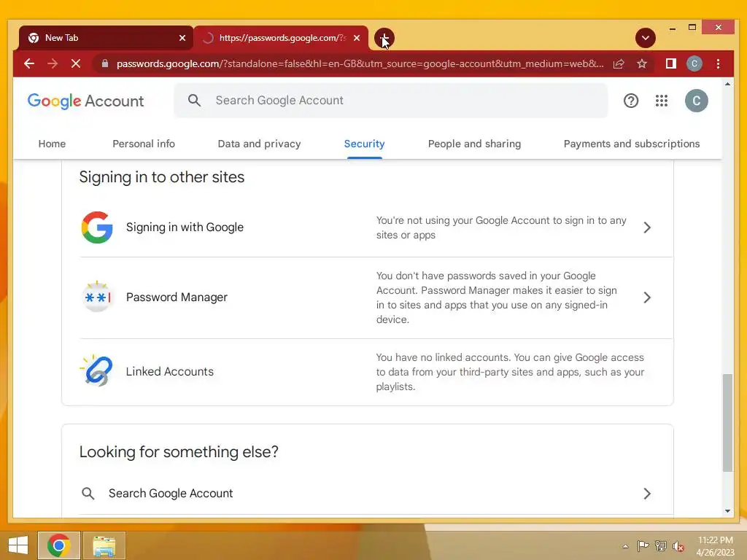Click the 'Signing in to other sites' heading
Image resolution: width=747 pixels, height=560 pixels.
point(161,177)
